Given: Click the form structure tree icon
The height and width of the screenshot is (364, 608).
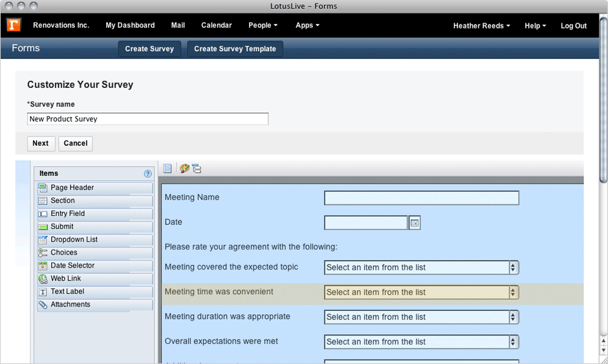Looking at the screenshot, I should (x=196, y=169).
